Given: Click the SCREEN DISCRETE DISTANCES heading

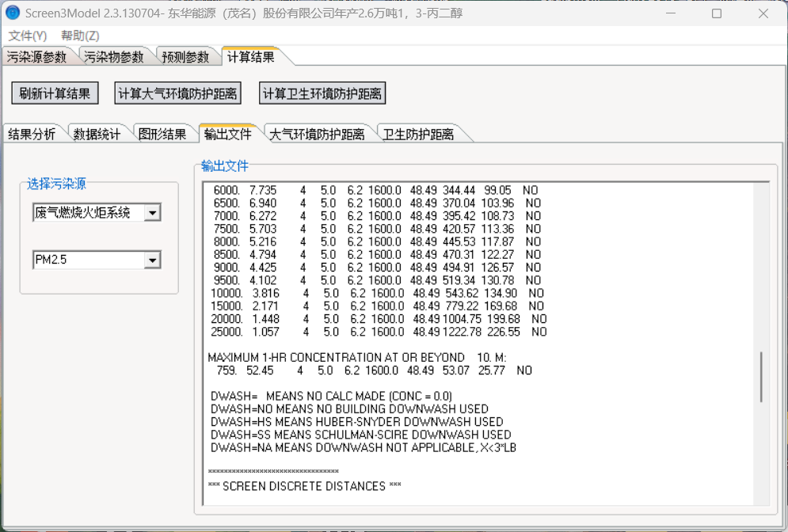Looking at the screenshot, I should pyautogui.click(x=305, y=486).
